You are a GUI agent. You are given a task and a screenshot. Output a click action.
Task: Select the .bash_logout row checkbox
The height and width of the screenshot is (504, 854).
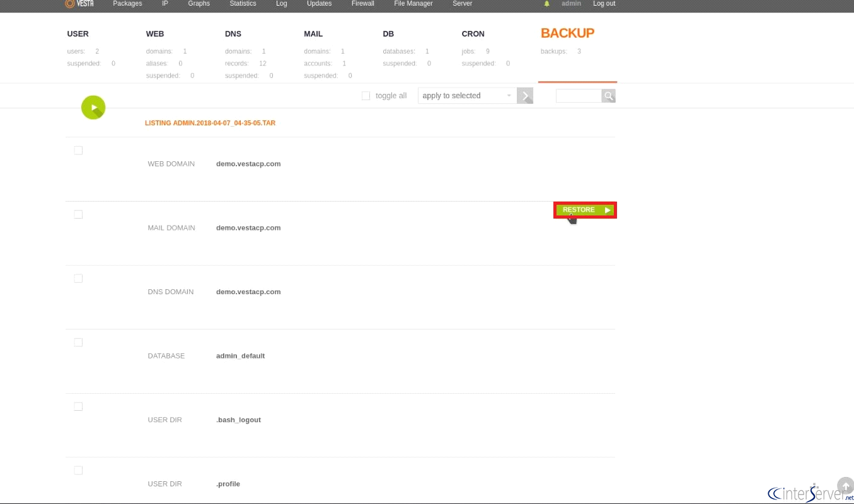(x=78, y=407)
